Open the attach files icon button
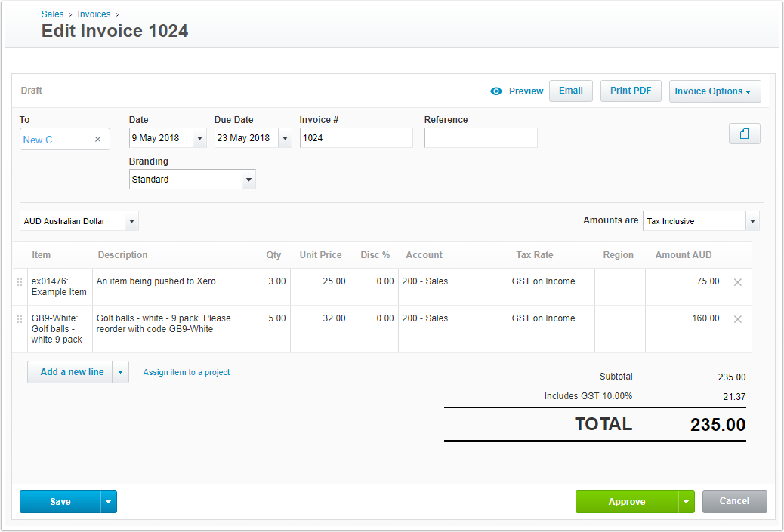Image resolution: width=784 pixels, height=532 pixels. [744, 134]
